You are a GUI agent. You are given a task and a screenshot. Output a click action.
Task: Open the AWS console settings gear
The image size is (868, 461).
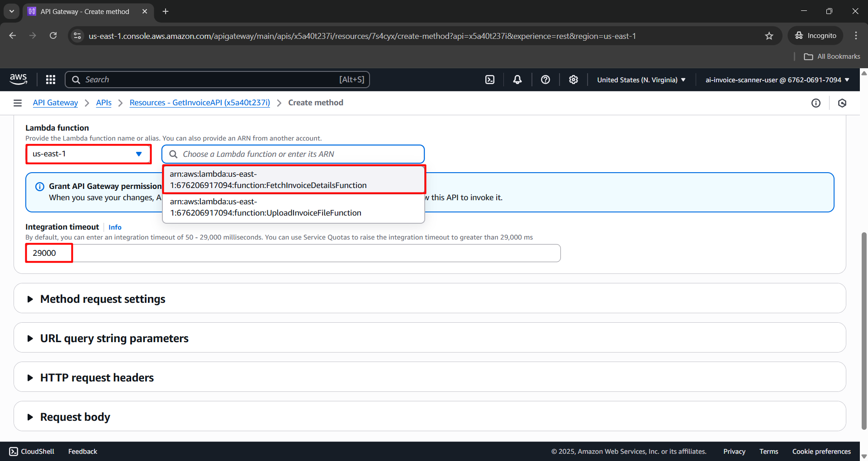(574, 80)
